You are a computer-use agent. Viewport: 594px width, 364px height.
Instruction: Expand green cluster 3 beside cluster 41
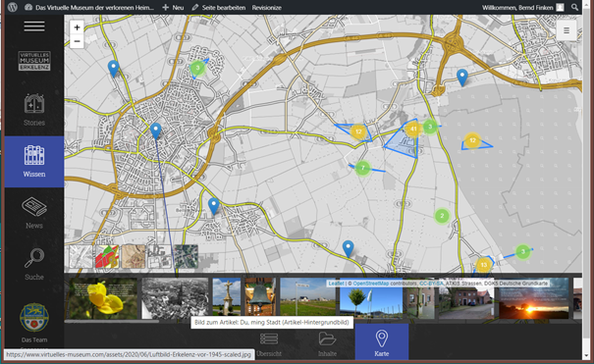430,127
